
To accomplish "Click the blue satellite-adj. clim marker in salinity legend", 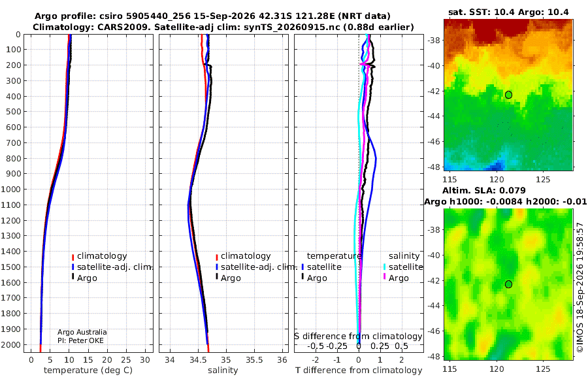I will point(217,267).
